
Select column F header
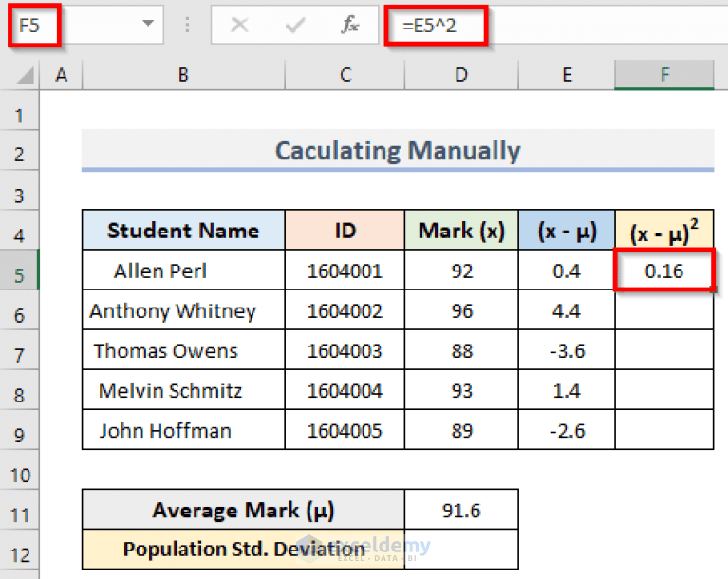coord(663,75)
